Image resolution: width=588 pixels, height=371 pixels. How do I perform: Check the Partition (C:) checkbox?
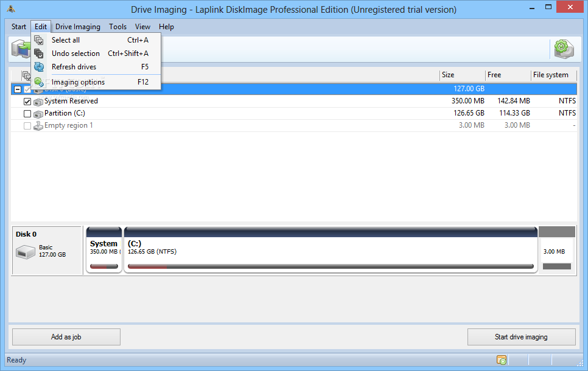click(x=27, y=114)
